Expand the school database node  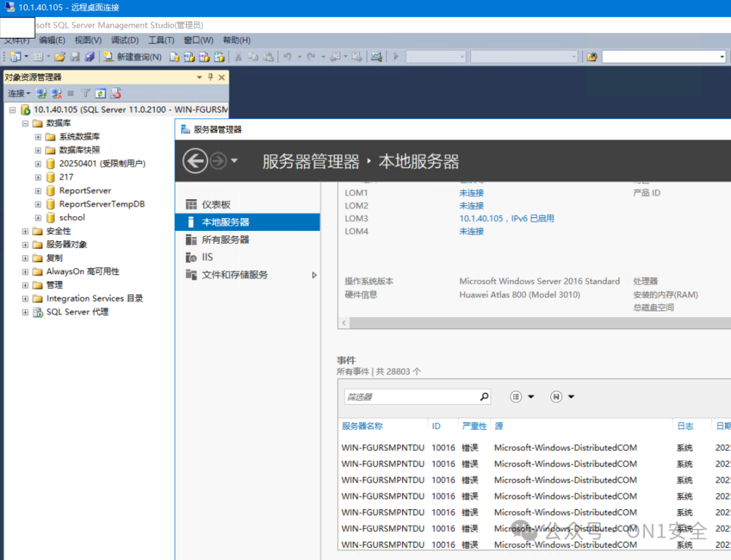(39, 217)
